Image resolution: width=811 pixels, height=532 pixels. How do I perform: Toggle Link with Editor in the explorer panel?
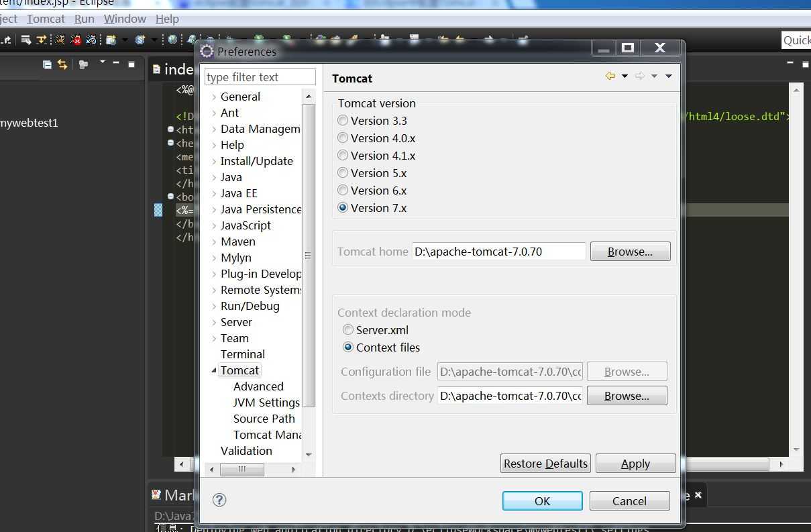[x=62, y=64]
